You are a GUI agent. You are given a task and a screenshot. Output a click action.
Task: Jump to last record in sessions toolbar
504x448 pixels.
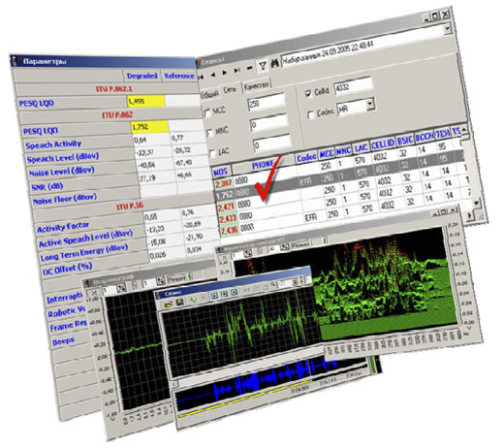[x=236, y=70]
